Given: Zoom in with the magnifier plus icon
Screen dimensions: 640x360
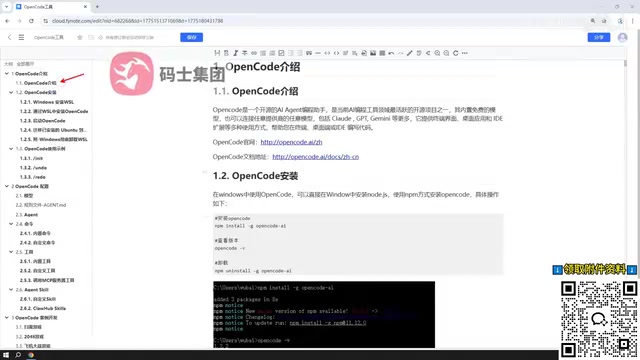Looking at the screenshot, I should tap(437, 53).
